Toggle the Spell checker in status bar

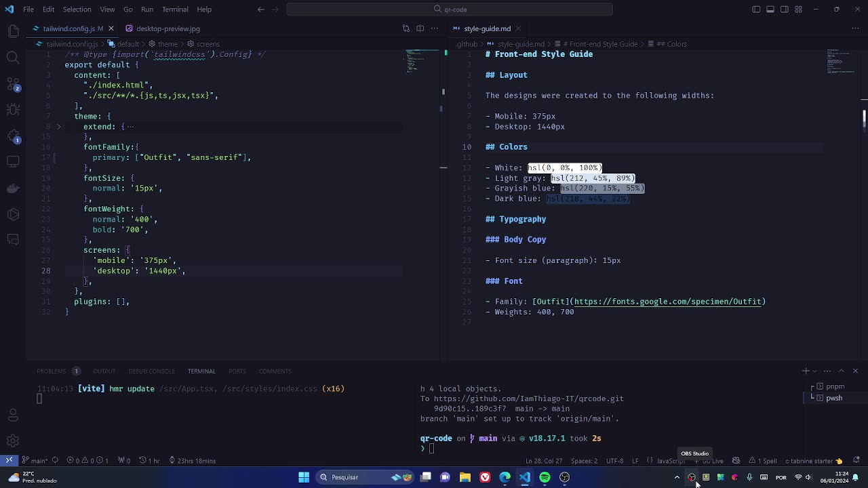pyautogui.click(x=764, y=461)
